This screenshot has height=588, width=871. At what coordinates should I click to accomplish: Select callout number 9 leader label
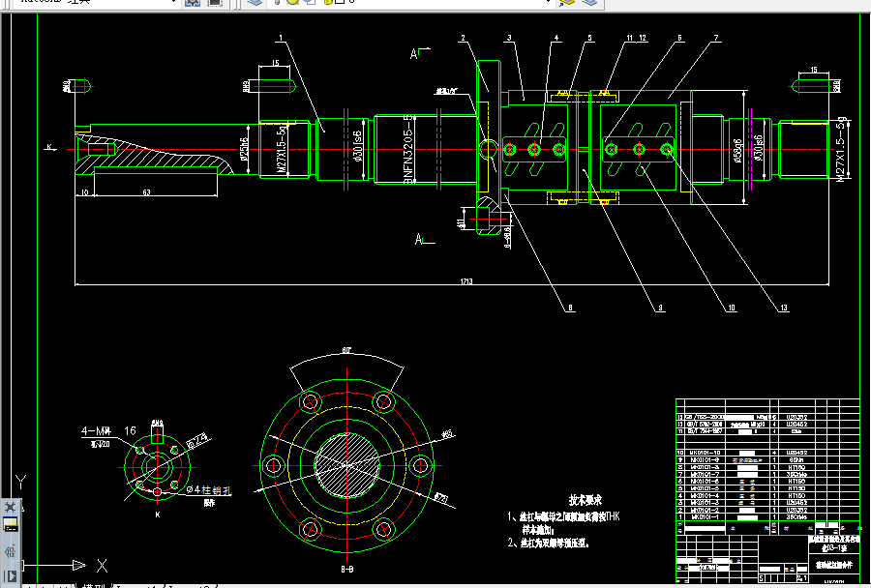click(660, 308)
